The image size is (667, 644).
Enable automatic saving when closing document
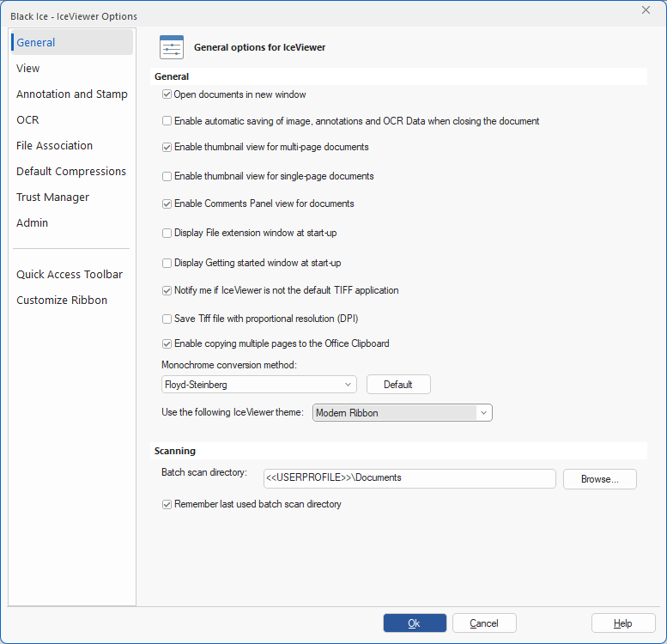[167, 121]
